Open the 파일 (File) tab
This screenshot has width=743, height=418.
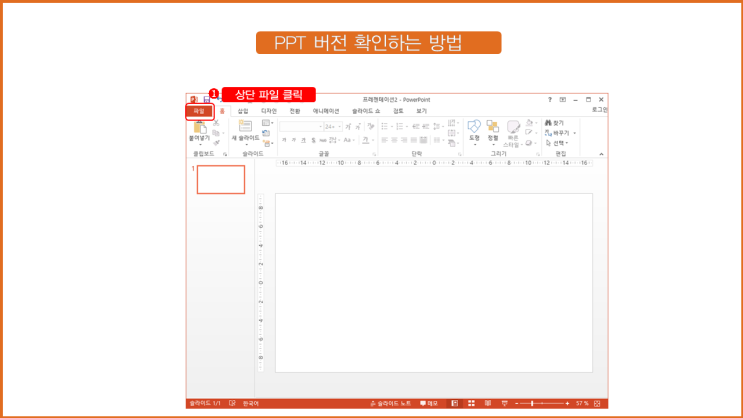tap(199, 111)
